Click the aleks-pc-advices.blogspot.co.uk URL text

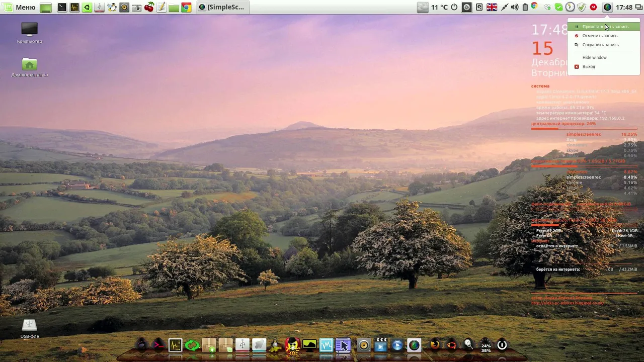(568, 303)
